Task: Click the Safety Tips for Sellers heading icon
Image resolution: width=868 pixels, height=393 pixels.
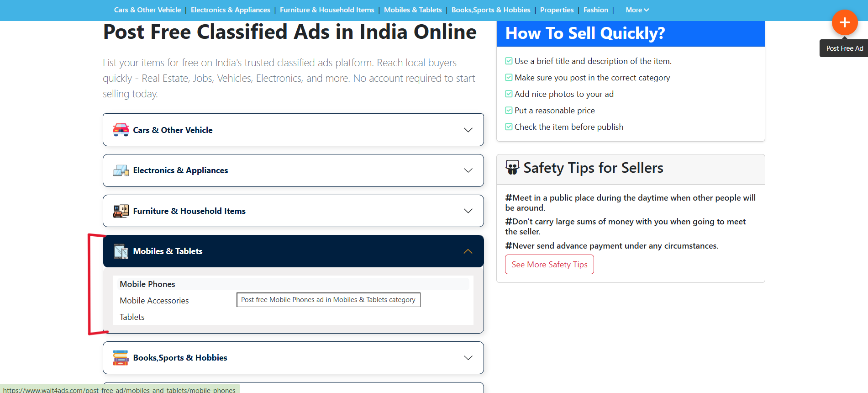Action: 512,168
